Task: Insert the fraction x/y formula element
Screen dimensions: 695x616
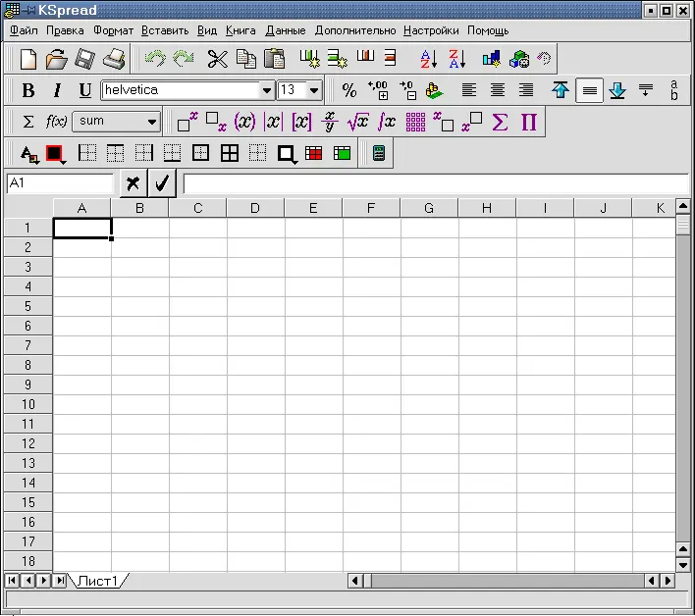Action: pos(330,122)
